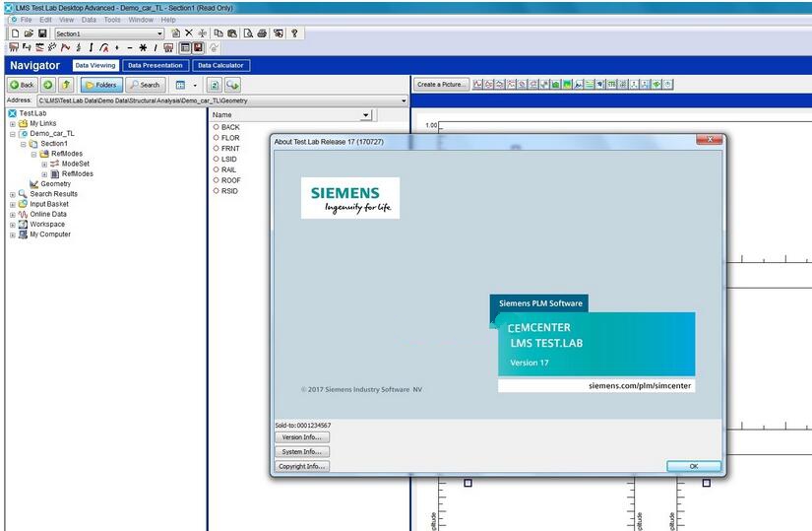Expand the ModeSet tree node
Screen dimensions: 812x531
(44, 164)
